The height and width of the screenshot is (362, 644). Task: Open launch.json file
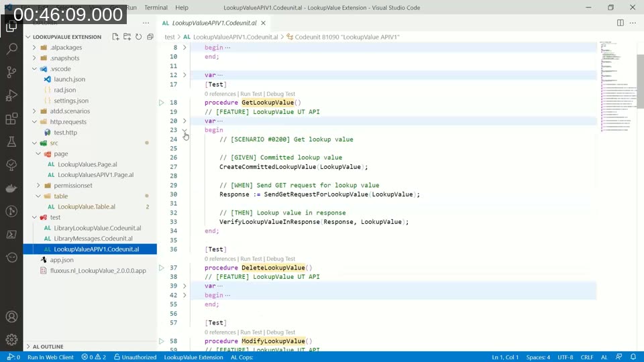tap(69, 79)
